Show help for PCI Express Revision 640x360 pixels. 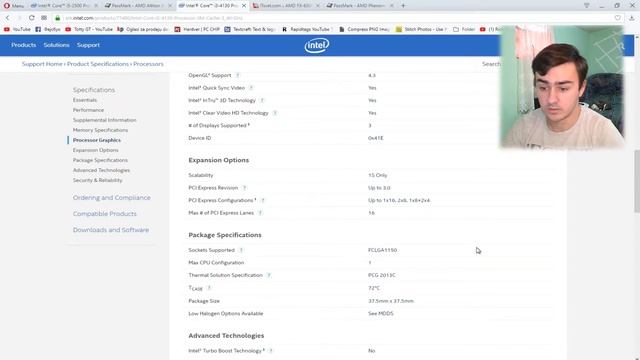point(244,188)
